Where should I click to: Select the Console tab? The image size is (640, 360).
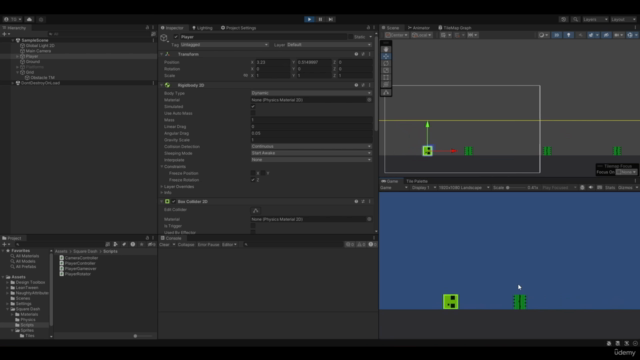(171, 238)
